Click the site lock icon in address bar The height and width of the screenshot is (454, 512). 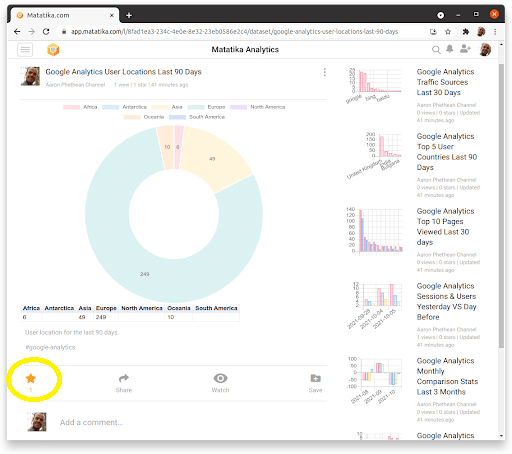coord(64,32)
